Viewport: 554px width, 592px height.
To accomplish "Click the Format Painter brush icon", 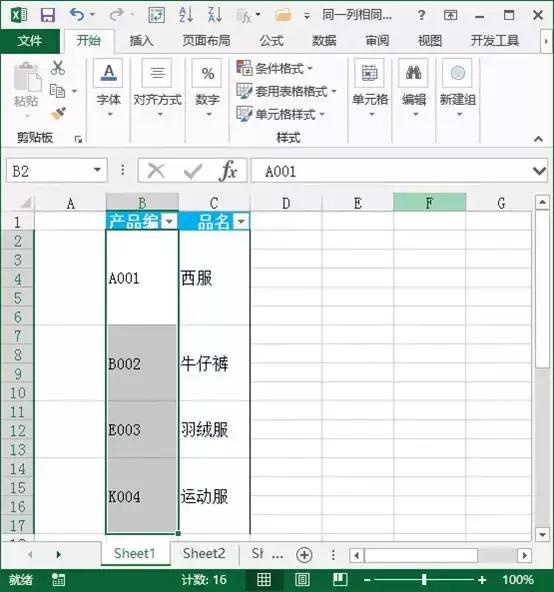I will click(58, 114).
